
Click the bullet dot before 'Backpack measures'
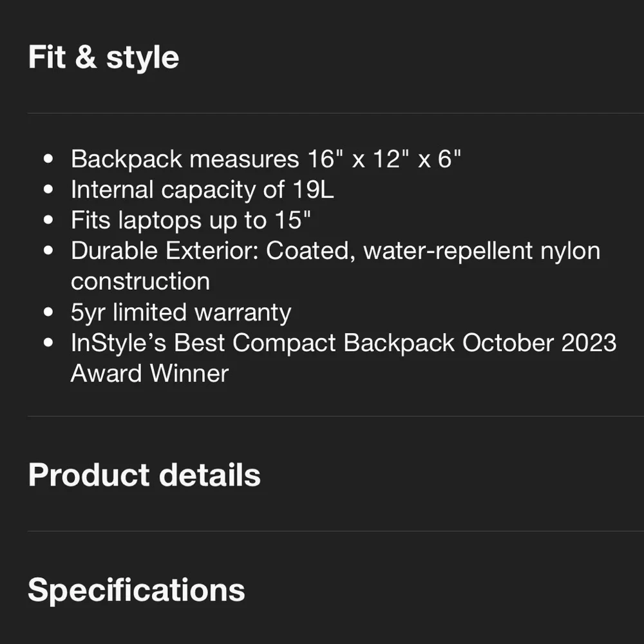point(48,159)
